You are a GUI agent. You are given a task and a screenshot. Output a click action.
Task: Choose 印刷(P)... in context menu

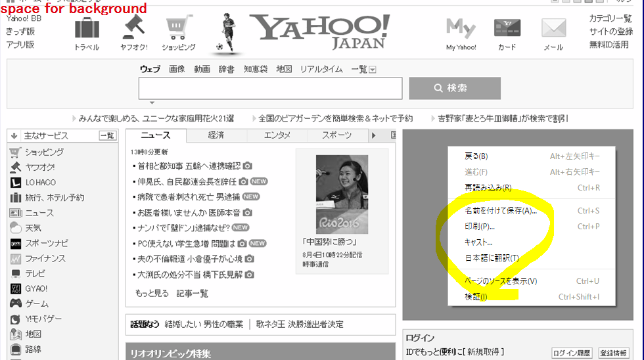pyautogui.click(x=532, y=226)
